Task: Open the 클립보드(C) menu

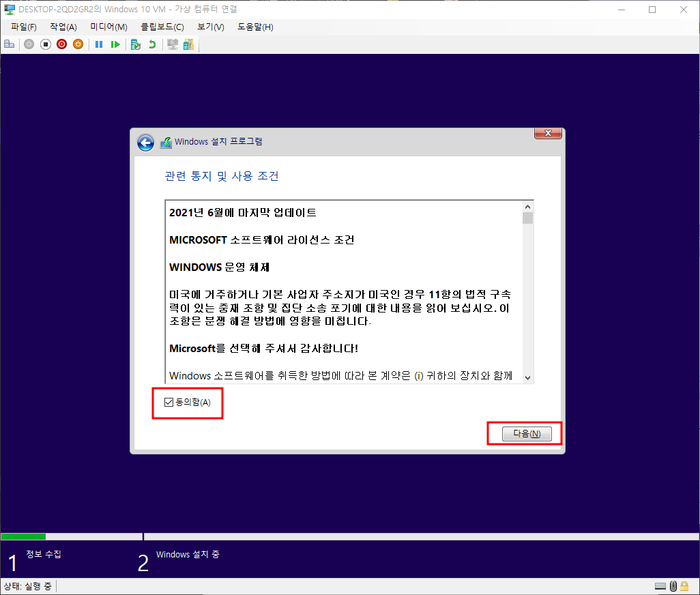Action: (162, 27)
